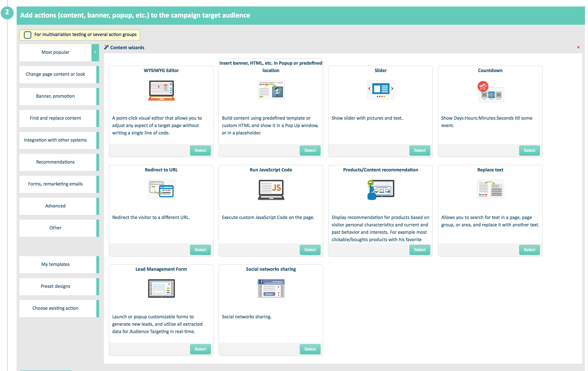This screenshot has height=371, width=588.
Task: Enable multivariation testing checkbox
Action: click(27, 35)
